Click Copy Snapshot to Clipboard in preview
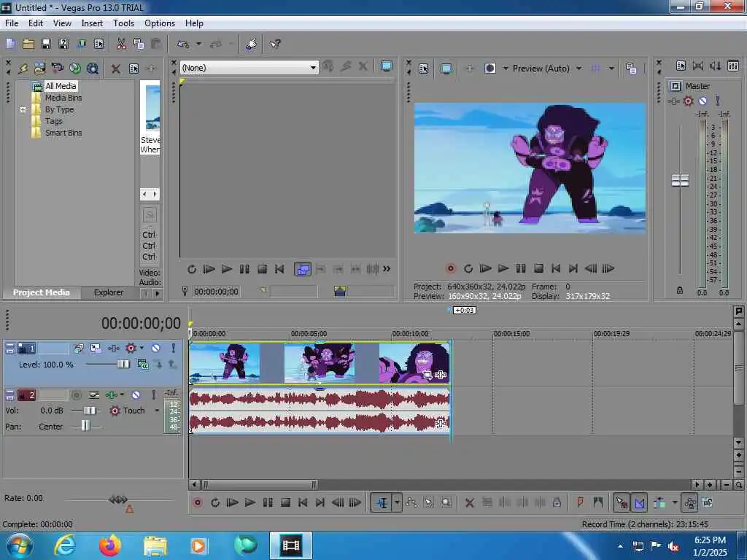The image size is (747, 560). (x=631, y=69)
